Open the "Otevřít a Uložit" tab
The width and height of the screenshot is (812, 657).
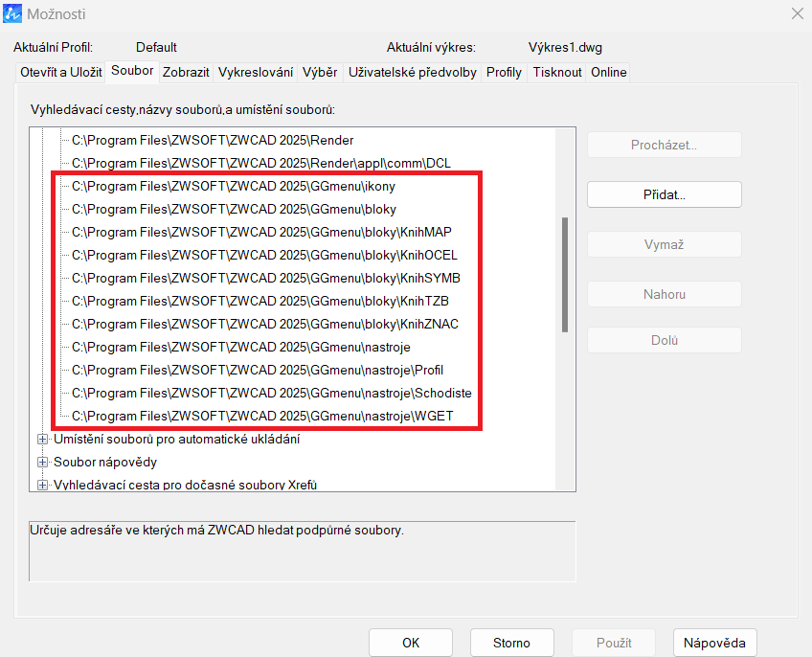[60, 72]
